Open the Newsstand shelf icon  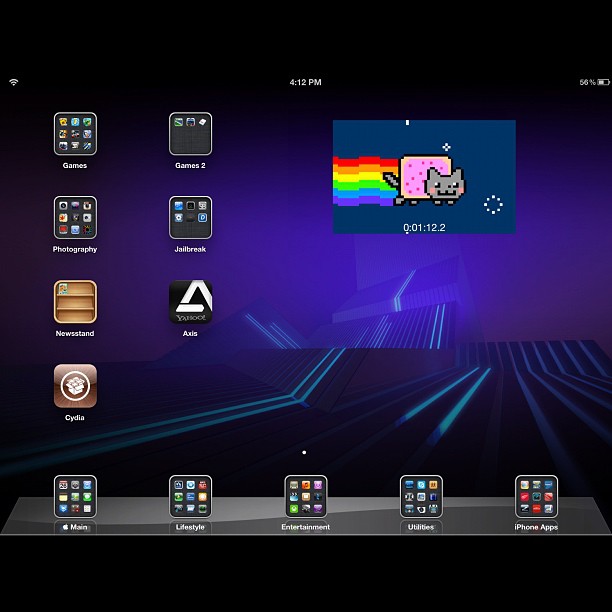75,302
